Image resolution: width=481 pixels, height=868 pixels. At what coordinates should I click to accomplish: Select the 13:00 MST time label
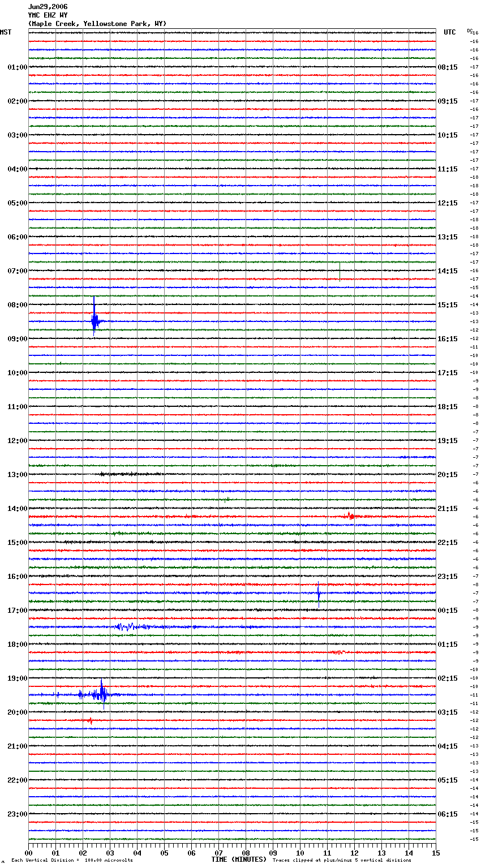17,475
